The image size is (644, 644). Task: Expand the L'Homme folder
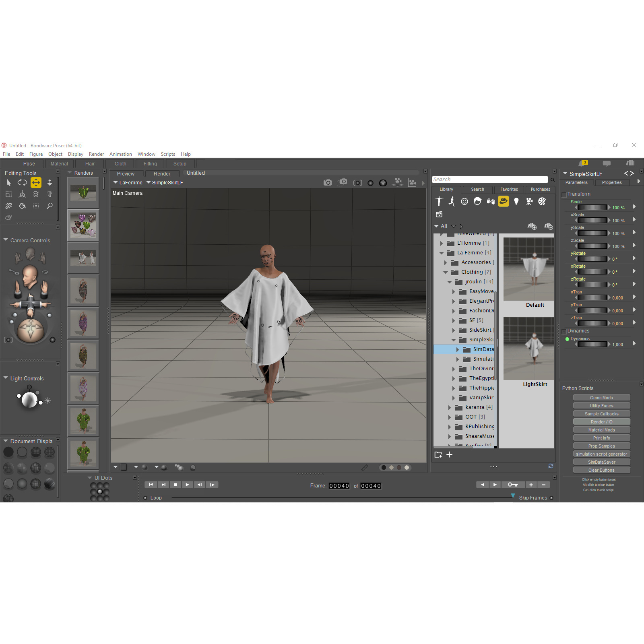(442, 243)
